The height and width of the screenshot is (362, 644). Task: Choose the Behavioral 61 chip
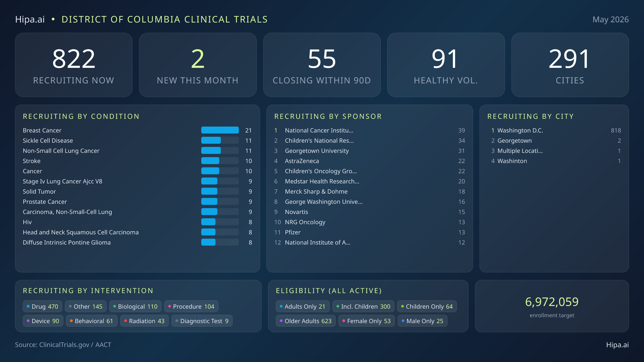92,321
